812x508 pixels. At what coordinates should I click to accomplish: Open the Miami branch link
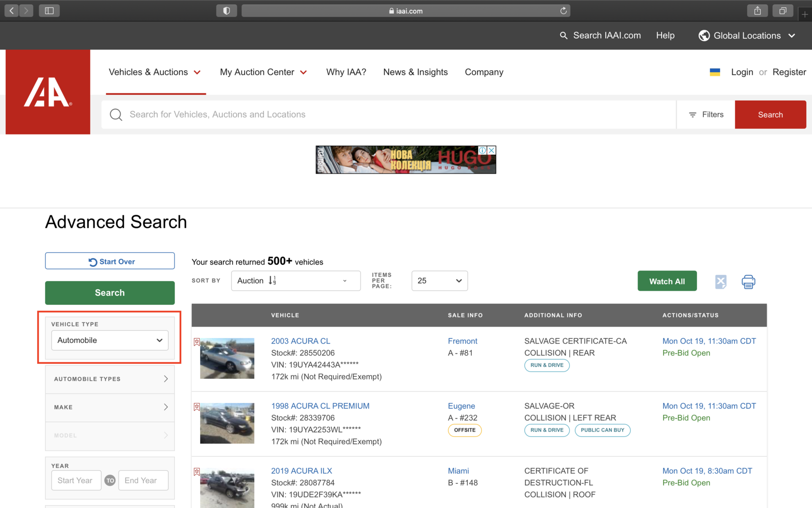[458, 471]
